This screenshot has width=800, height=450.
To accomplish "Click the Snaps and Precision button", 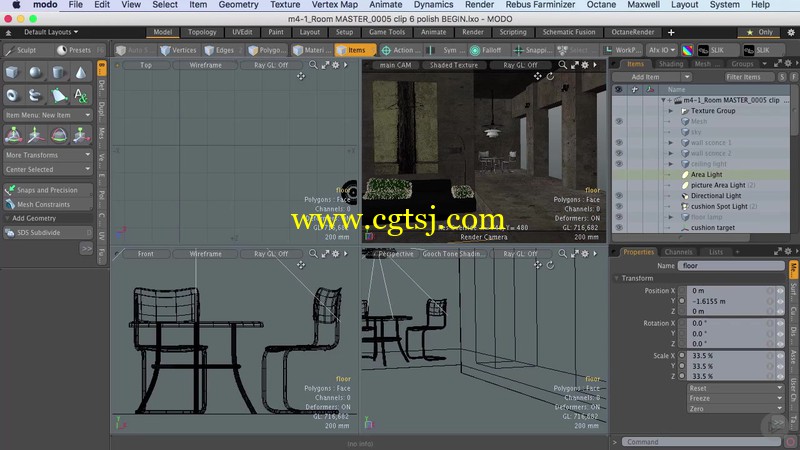I will point(48,190).
